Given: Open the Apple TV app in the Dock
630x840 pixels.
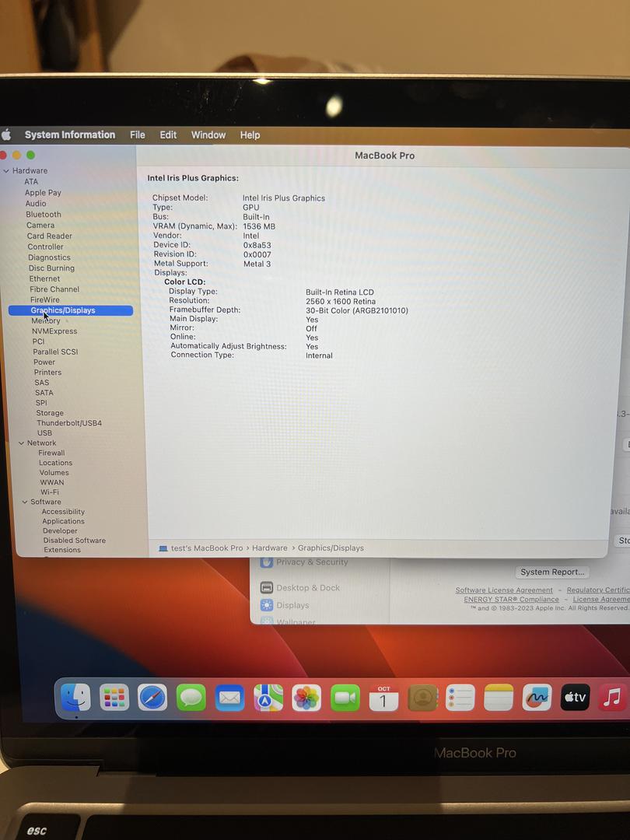Looking at the screenshot, I should [x=576, y=698].
